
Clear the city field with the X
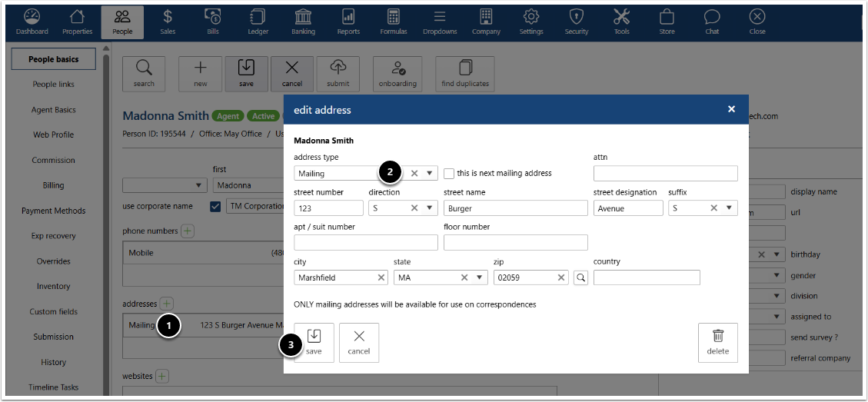[x=381, y=277]
